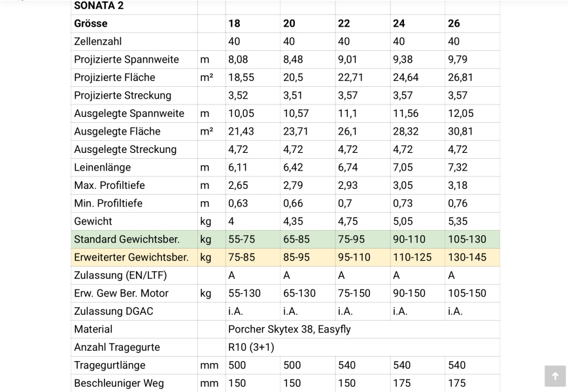Click Max. Profiltiefe value "2,65"

tap(239, 186)
